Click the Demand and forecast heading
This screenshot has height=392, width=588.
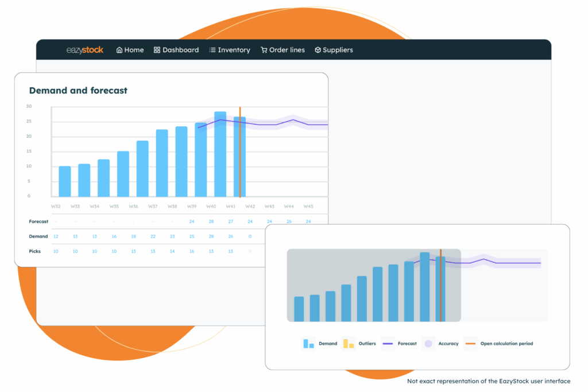click(x=78, y=91)
